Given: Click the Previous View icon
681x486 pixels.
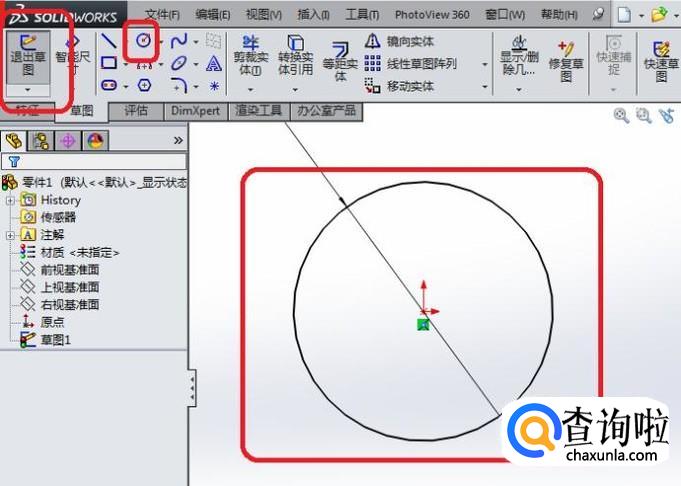Looking at the screenshot, I should click(667, 116).
